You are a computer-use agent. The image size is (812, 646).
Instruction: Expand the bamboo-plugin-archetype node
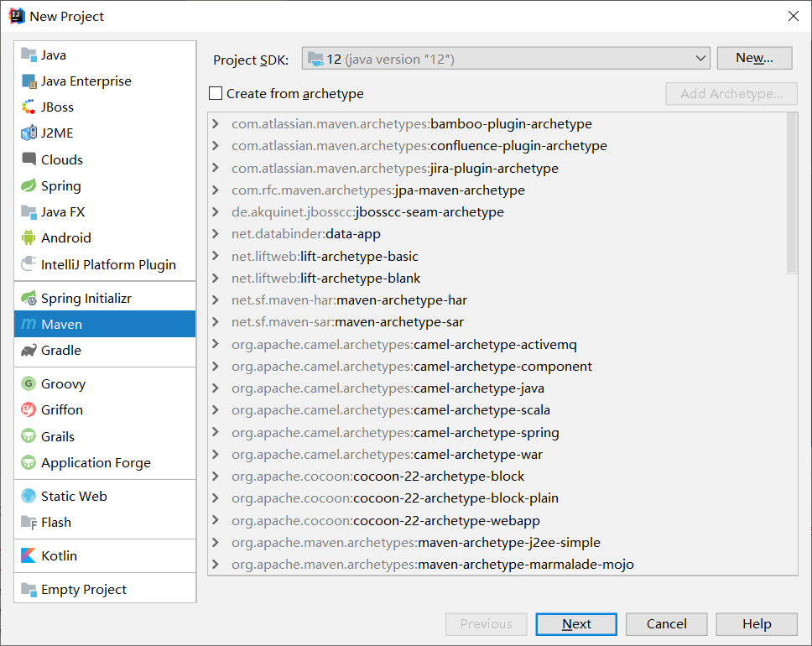216,124
